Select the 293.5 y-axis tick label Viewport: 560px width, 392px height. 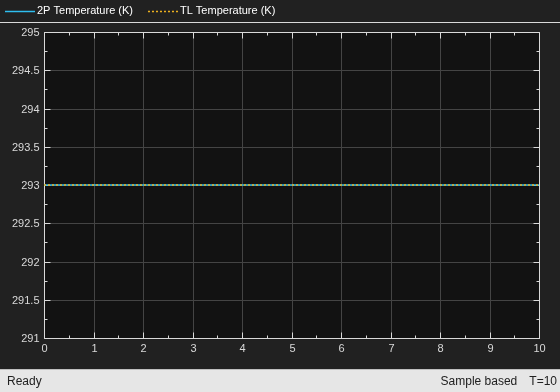(26, 147)
